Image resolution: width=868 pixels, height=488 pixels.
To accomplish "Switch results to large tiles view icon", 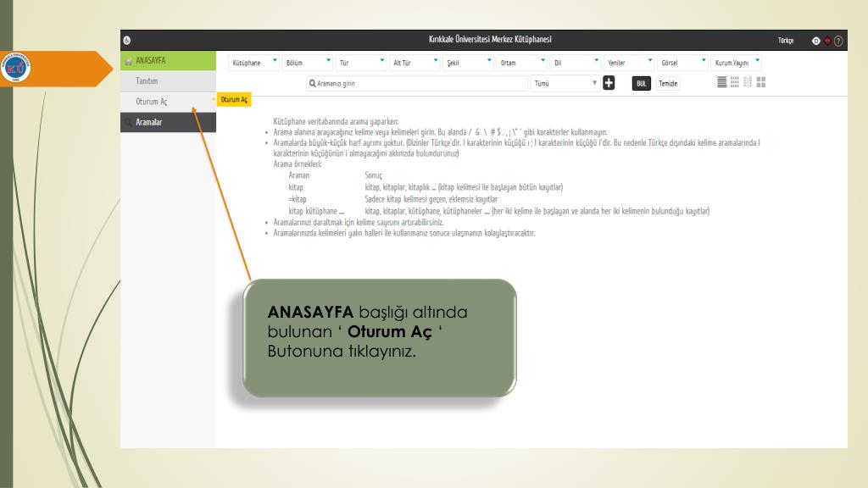I will pyautogui.click(x=761, y=82).
